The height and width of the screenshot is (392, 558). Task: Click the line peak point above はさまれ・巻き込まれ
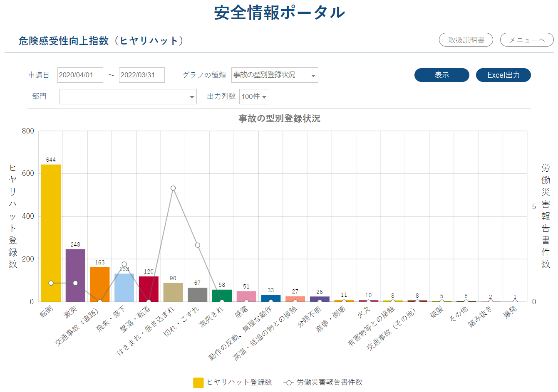point(173,188)
